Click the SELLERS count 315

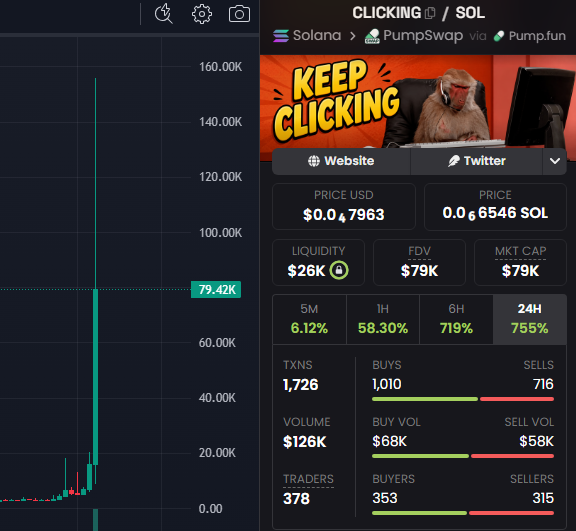(543, 498)
